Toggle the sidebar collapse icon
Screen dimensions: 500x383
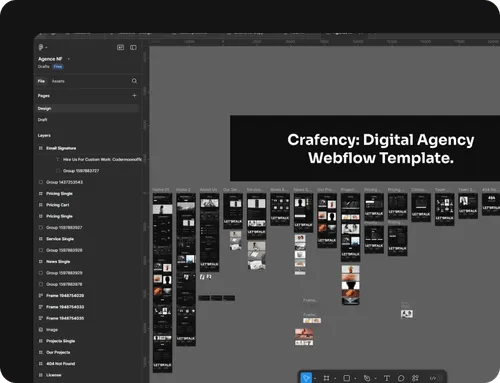[x=133, y=47]
